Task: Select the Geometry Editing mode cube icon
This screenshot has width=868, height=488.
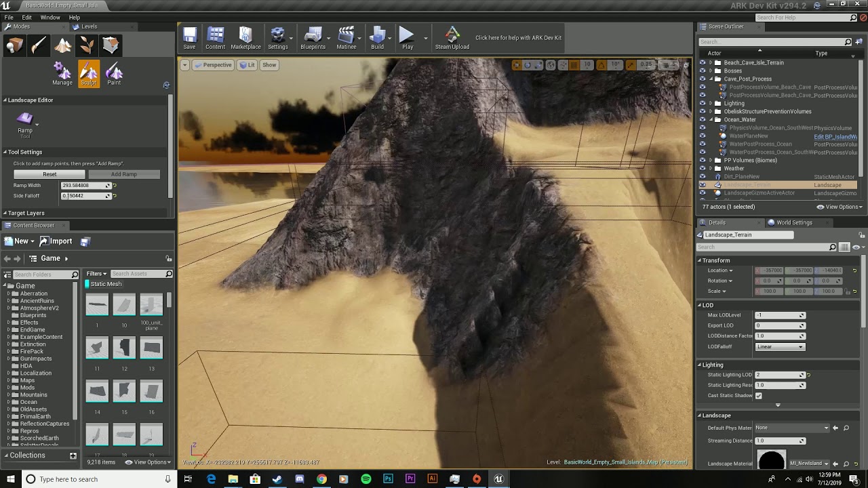Action: click(111, 45)
